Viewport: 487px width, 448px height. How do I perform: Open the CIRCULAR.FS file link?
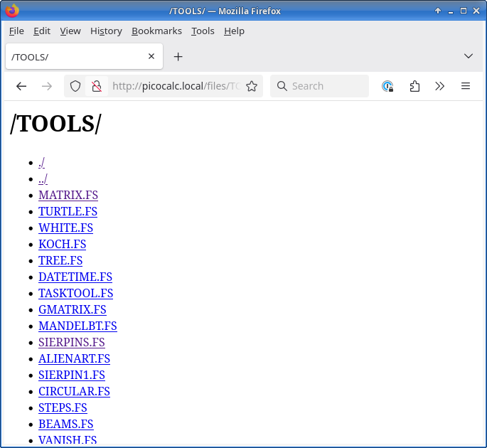[x=74, y=391]
